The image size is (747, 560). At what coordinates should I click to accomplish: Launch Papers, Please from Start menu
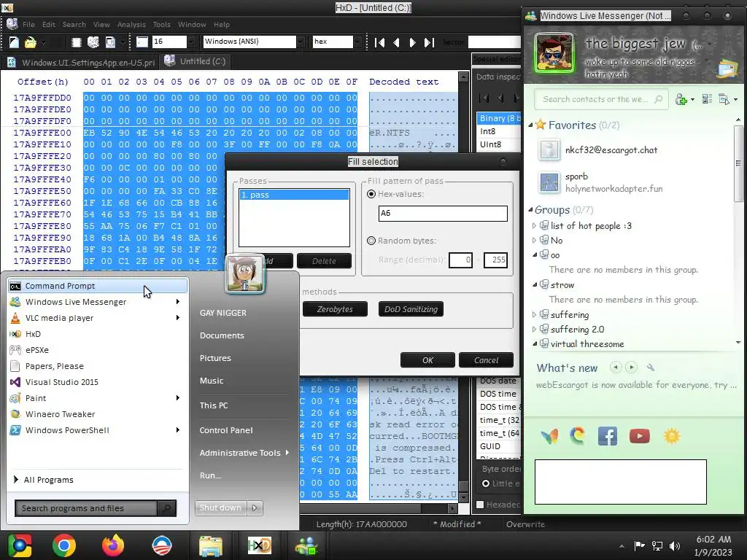[x=54, y=366]
